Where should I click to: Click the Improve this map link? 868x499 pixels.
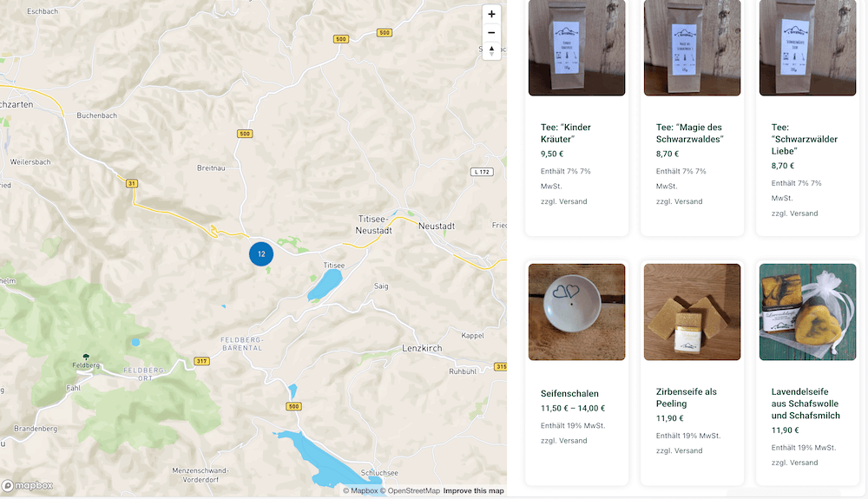click(473, 491)
